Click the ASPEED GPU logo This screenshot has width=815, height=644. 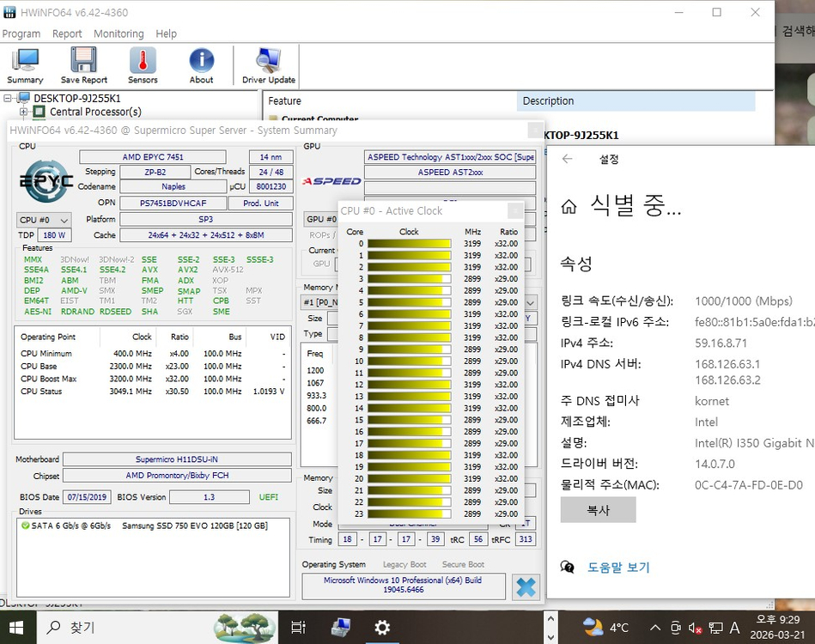pyautogui.click(x=331, y=181)
